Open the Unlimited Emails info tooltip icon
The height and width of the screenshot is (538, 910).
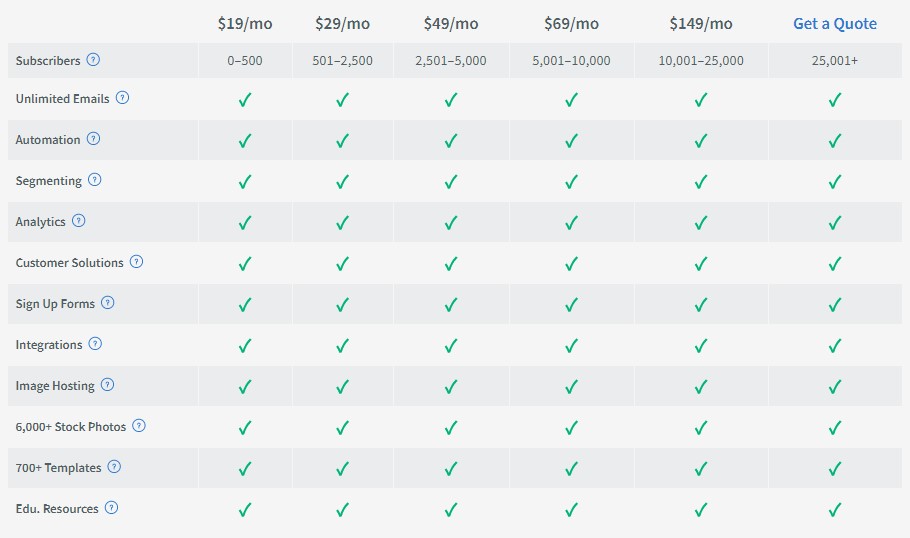pyautogui.click(x=122, y=98)
